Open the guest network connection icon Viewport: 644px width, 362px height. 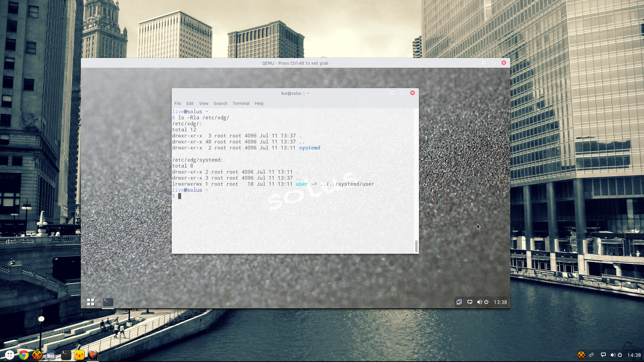pos(459,302)
